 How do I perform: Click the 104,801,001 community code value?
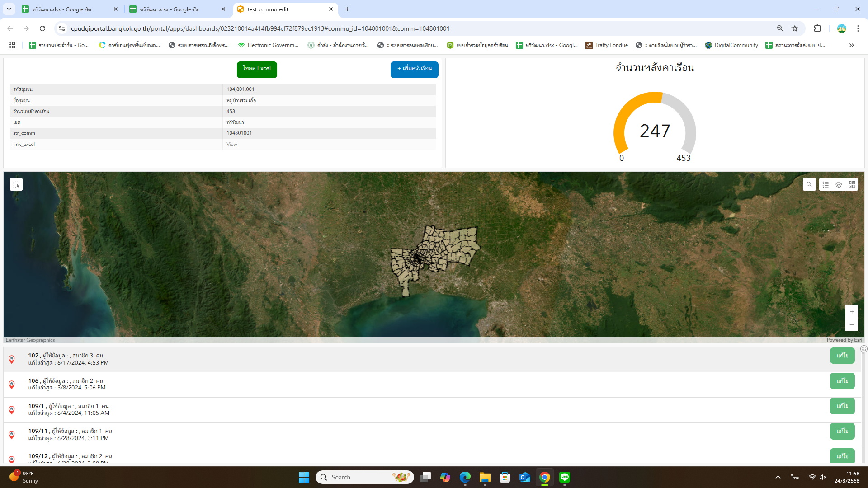tap(241, 89)
